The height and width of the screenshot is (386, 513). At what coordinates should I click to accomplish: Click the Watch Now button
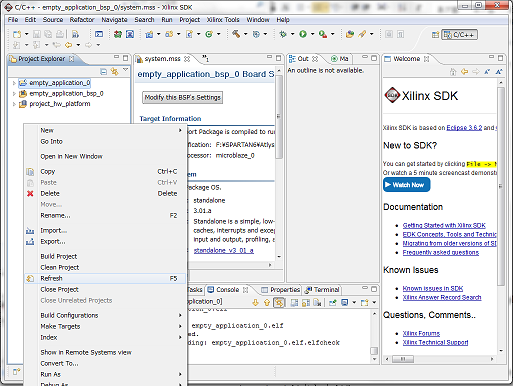406,185
